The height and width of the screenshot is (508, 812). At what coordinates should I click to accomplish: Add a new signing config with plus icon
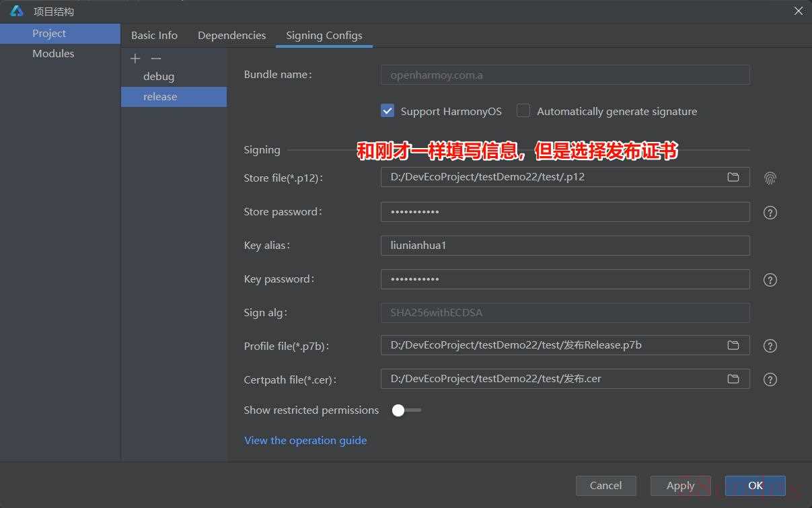tap(135, 59)
